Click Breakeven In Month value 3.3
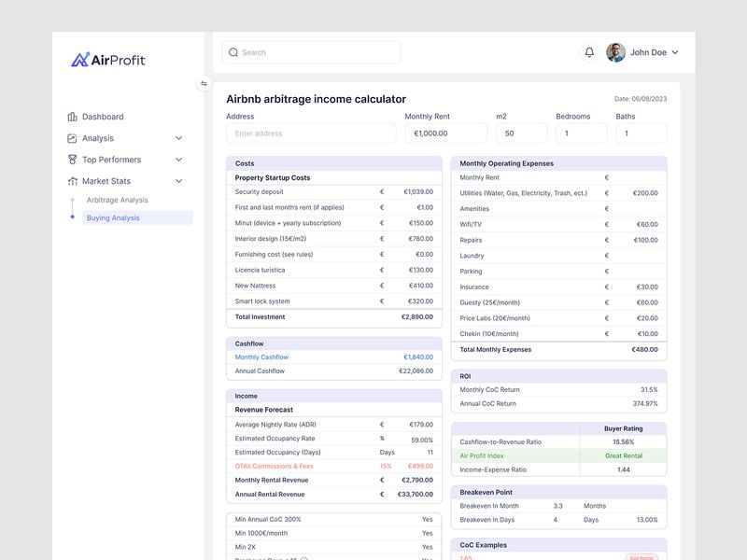The height and width of the screenshot is (560, 747). (x=557, y=506)
